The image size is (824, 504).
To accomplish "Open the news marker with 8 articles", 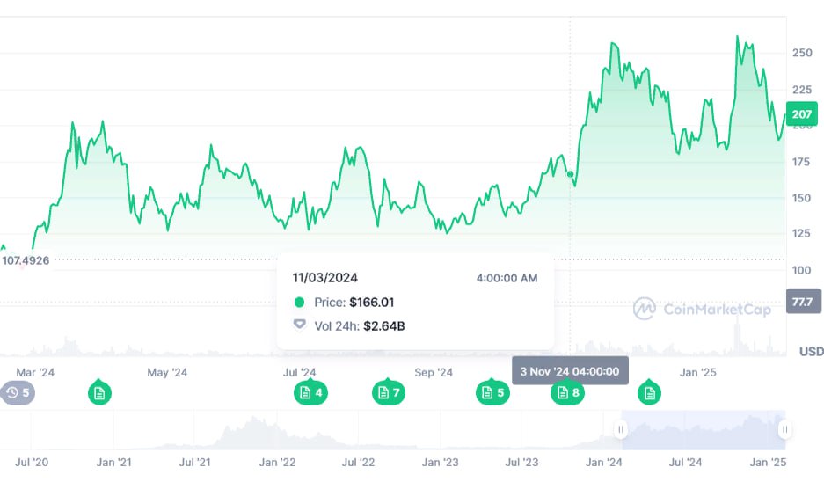I will pyautogui.click(x=567, y=392).
